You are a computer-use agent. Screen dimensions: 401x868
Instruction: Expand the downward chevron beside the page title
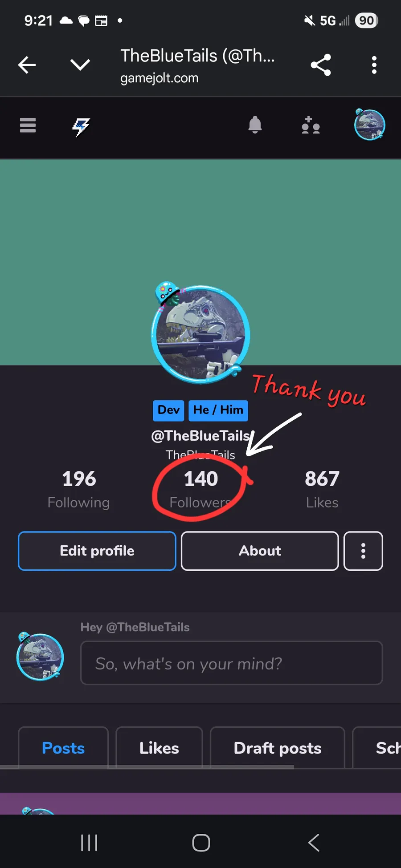[80, 65]
